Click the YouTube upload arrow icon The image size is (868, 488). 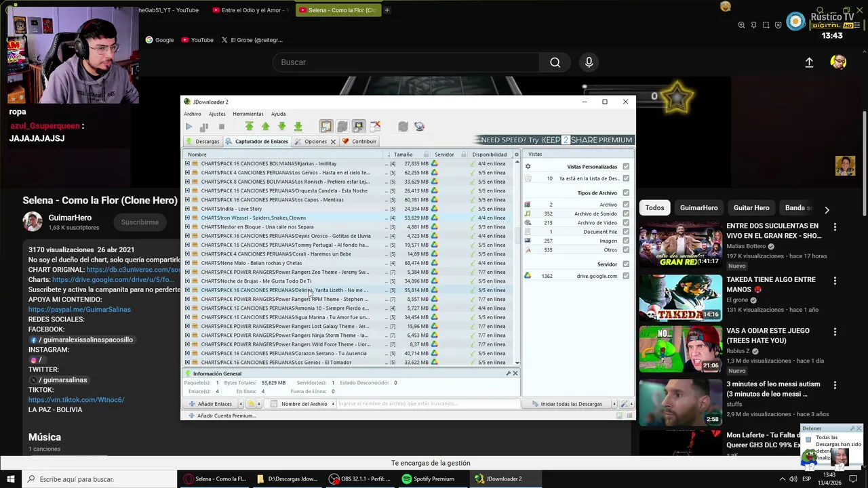[809, 62]
